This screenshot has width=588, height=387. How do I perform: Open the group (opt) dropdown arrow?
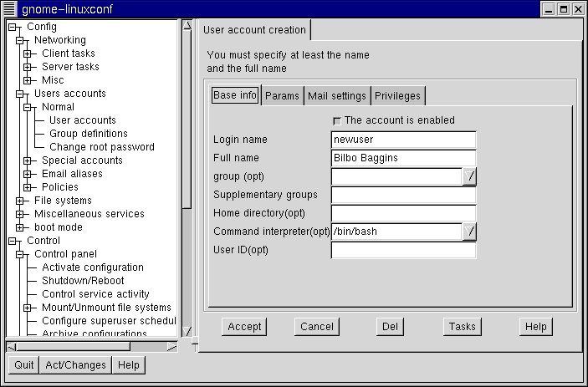click(x=469, y=176)
